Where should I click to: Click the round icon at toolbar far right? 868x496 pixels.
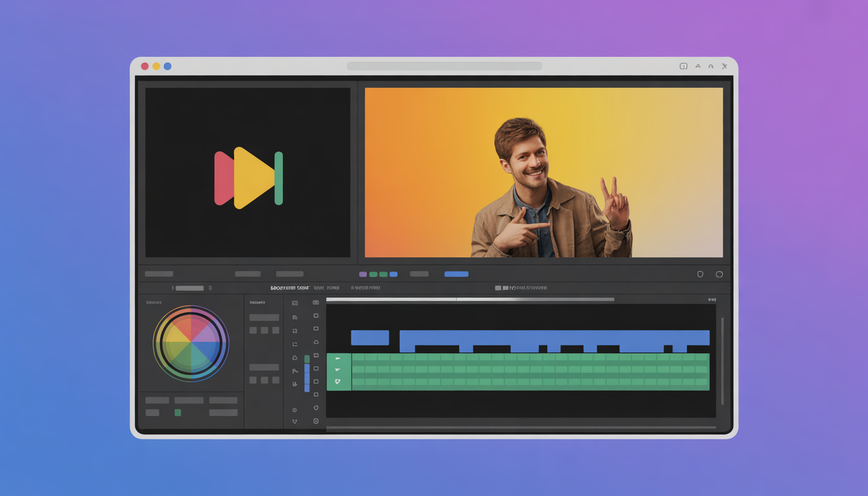click(x=719, y=274)
